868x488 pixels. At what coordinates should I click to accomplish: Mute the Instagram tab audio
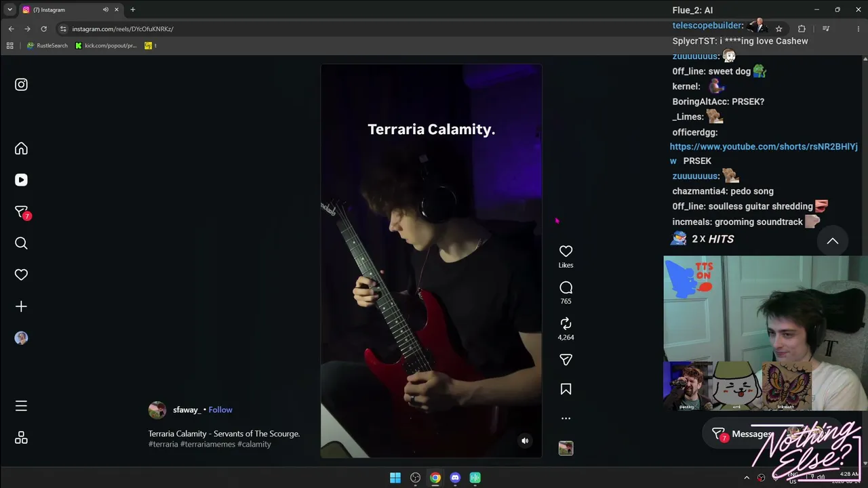pos(106,9)
